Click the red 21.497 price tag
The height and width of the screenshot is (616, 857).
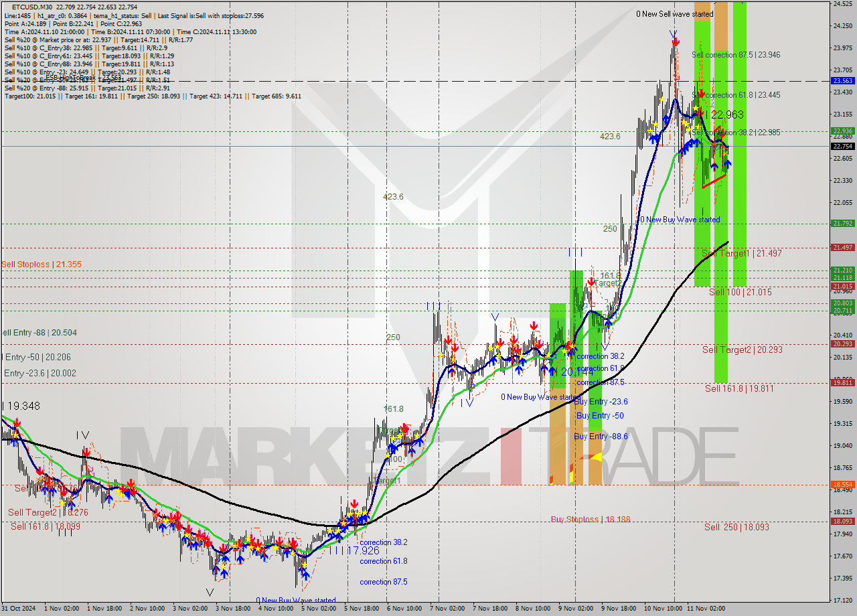[x=842, y=248]
